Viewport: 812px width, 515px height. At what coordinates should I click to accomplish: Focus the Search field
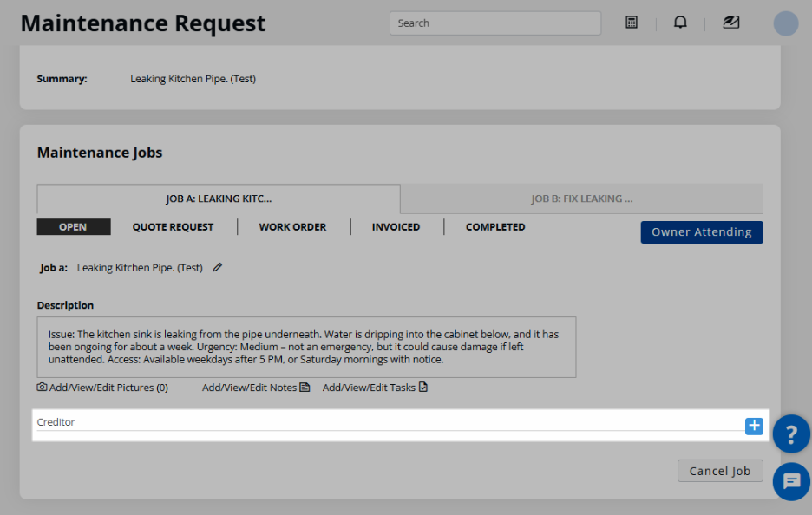tap(495, 23)
